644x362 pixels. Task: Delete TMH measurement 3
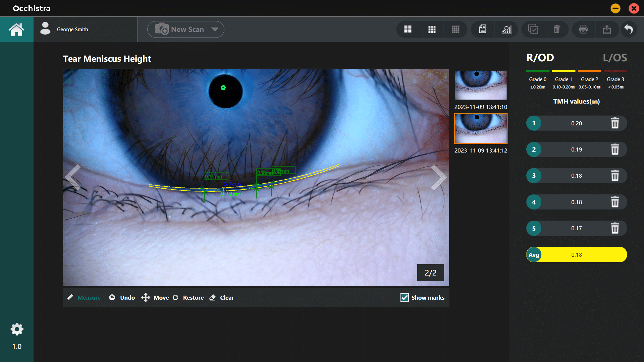click(x=615, y=176)
